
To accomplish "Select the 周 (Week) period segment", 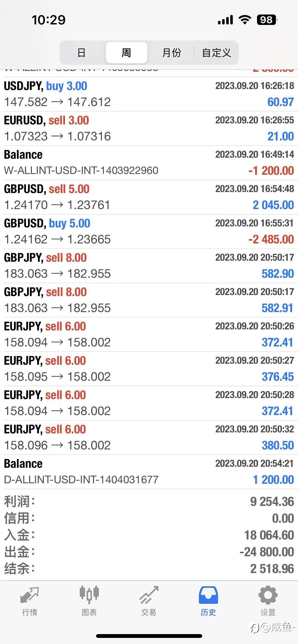I will pos(126,53).
